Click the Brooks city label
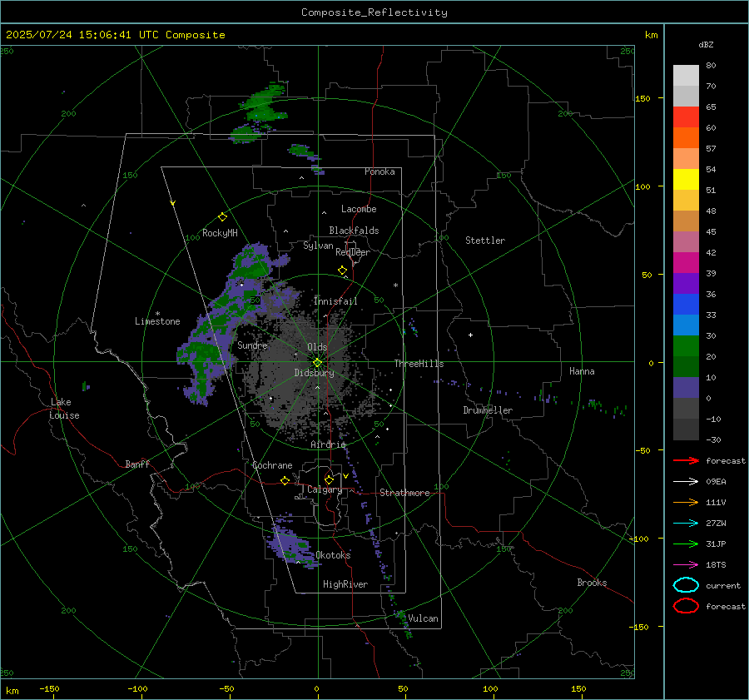Screen dimensions: 749x700 point(592,583)
